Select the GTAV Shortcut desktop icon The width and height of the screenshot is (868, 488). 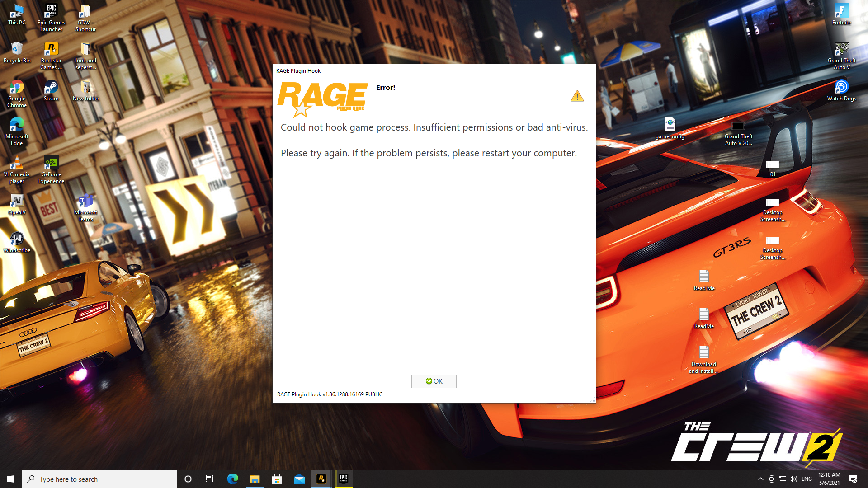[85, 12]
